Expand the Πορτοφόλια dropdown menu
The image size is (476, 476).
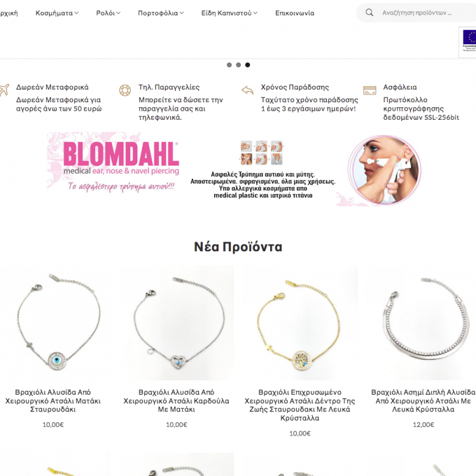point(160,13)
